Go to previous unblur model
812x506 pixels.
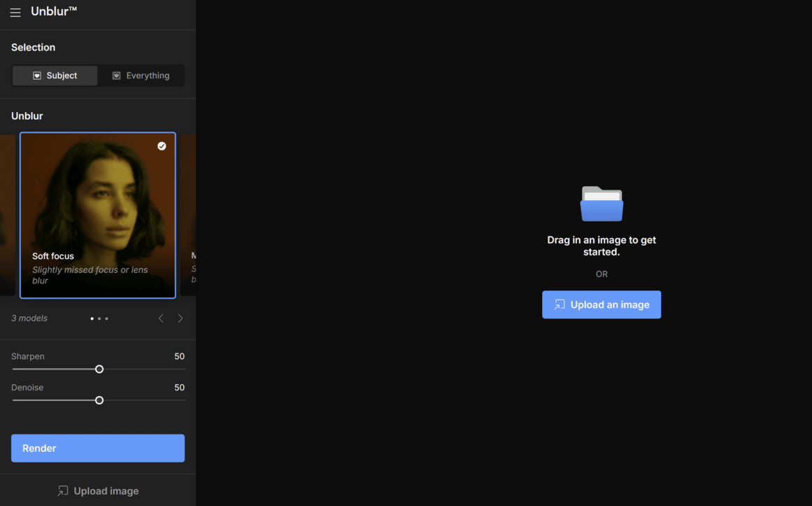(x=161, y=318)
